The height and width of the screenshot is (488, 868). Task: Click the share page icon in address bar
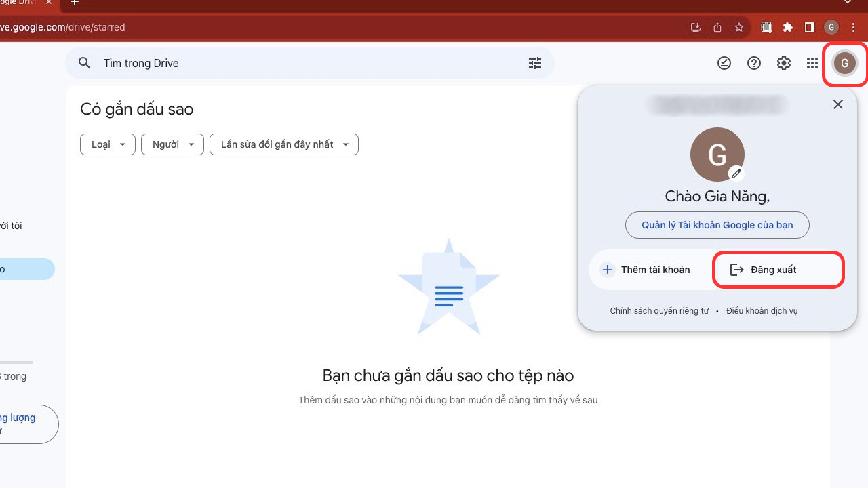[x=717, y=28]
